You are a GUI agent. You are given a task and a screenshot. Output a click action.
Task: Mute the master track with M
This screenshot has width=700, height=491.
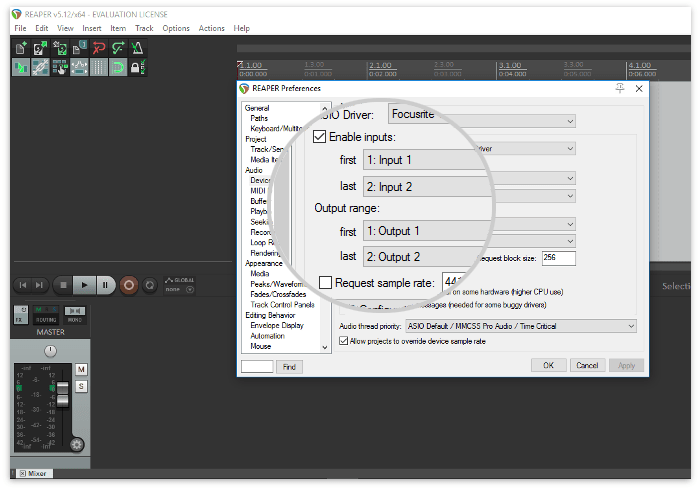[x=81, y=370]
